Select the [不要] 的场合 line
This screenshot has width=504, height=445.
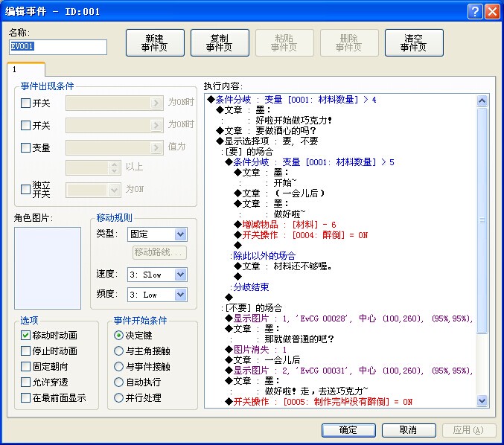tap(252, 308)
